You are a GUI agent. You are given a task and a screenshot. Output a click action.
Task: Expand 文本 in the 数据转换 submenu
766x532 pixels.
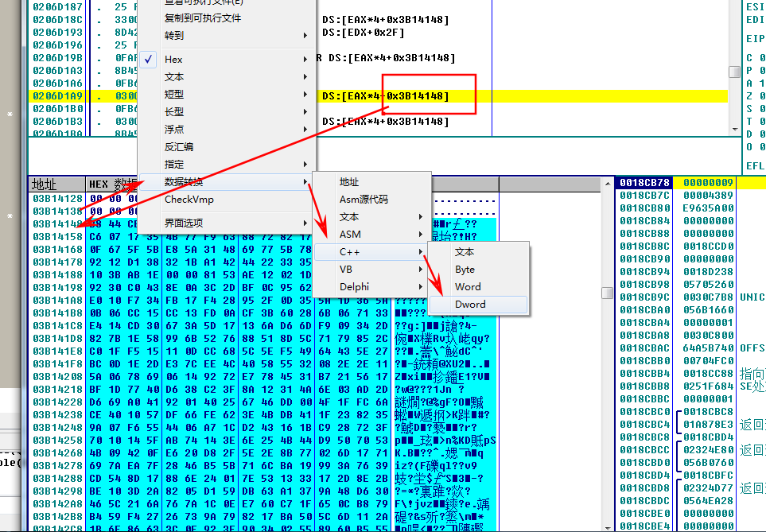pos(371,217)
